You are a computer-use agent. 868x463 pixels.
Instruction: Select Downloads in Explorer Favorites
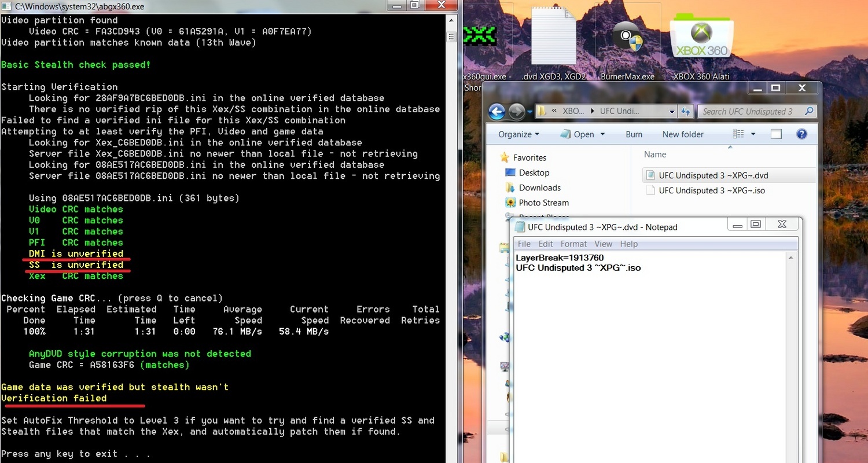(x=539, y=188)
